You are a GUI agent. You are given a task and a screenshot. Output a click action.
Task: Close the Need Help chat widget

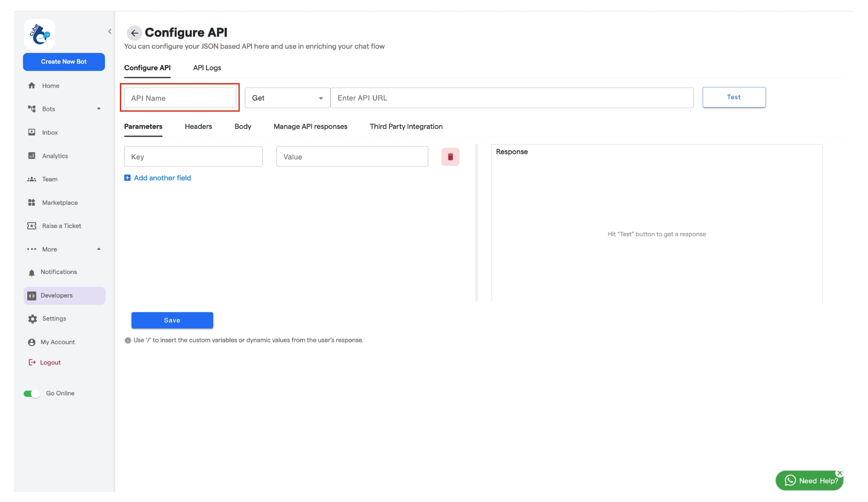pos(840,473)
